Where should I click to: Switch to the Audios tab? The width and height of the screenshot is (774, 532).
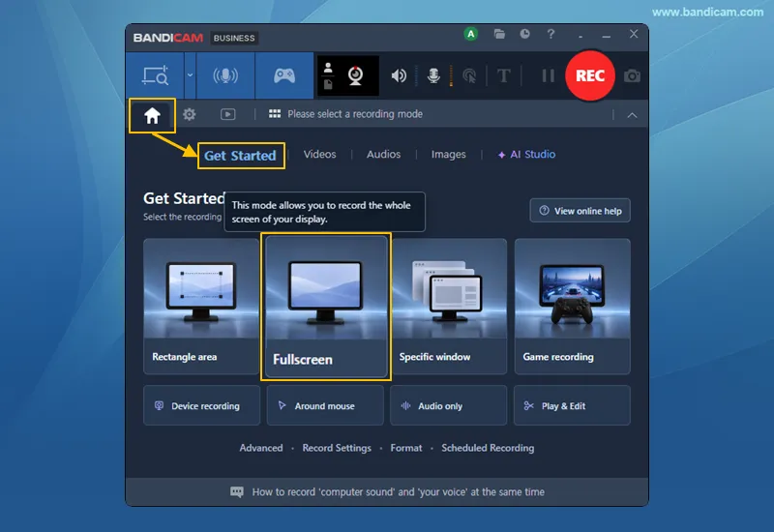point(383,155)
